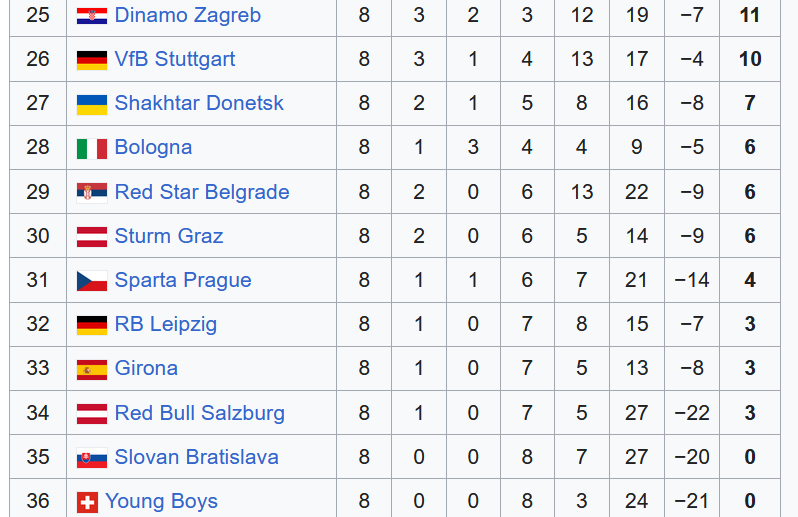Open the Dinamo Zagreb link
The image size is (798, 517).
click(188, 15)
